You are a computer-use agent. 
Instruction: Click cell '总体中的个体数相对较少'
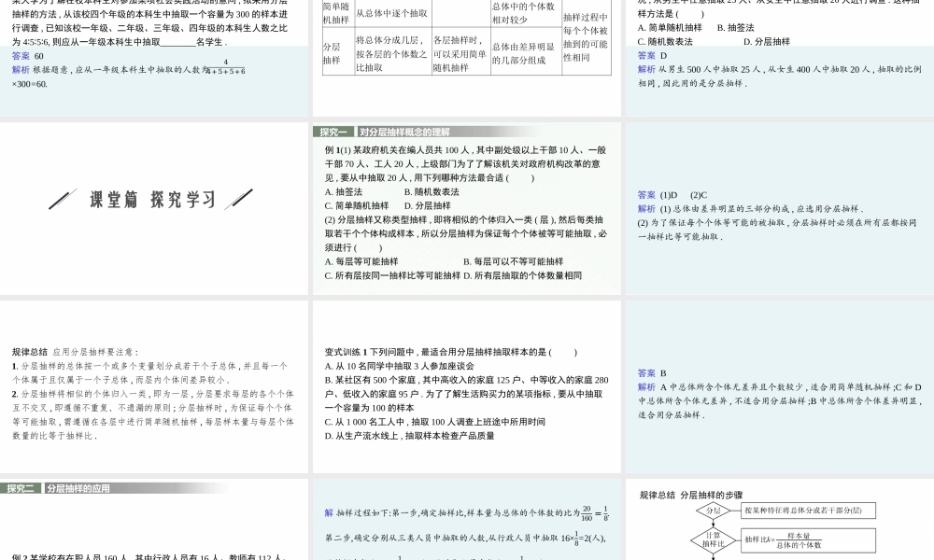click(x=524, y=12)
